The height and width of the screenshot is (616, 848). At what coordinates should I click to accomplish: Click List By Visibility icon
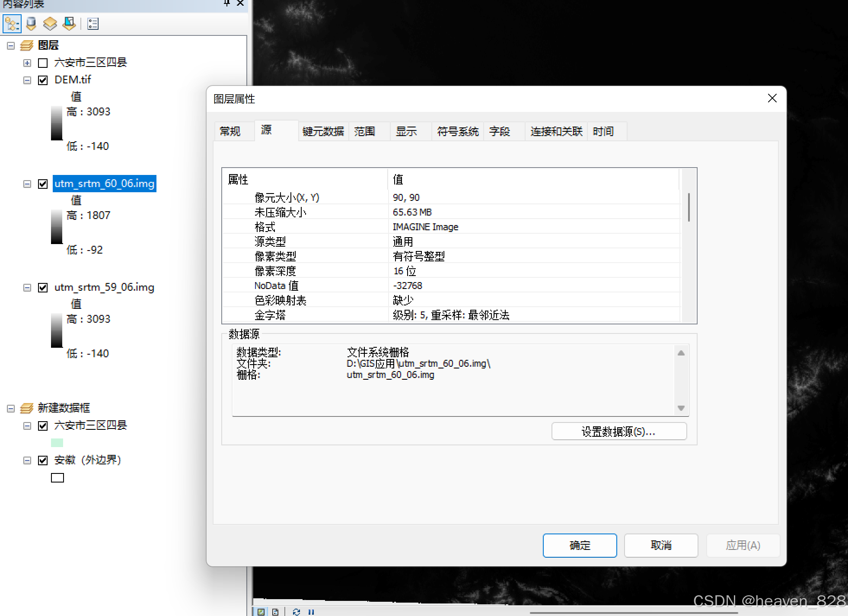click(50, 23)
